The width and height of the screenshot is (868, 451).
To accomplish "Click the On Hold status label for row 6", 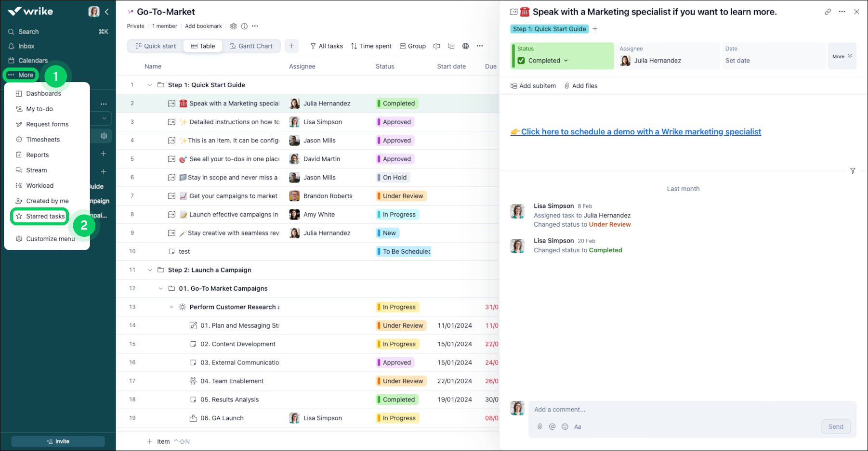I will 395,178.
